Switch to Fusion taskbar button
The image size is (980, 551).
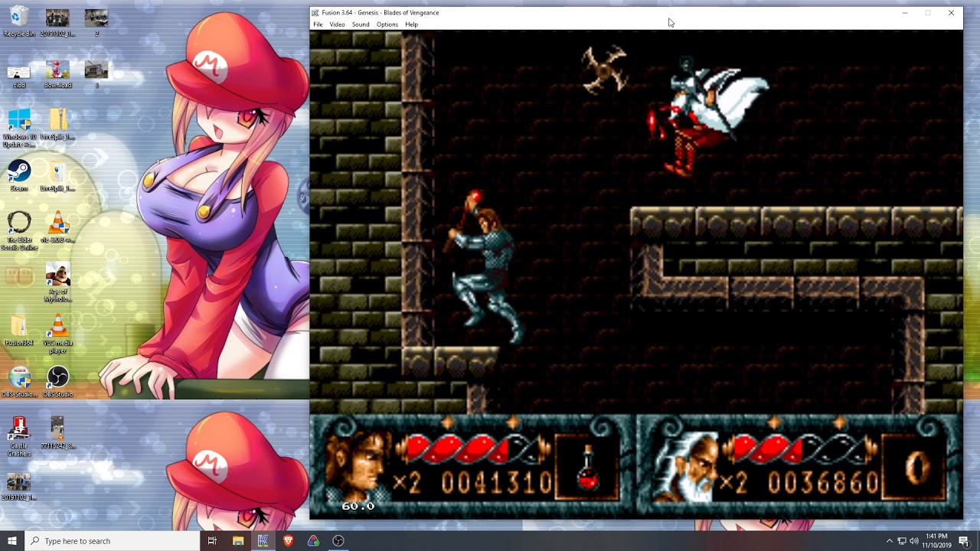263,541
